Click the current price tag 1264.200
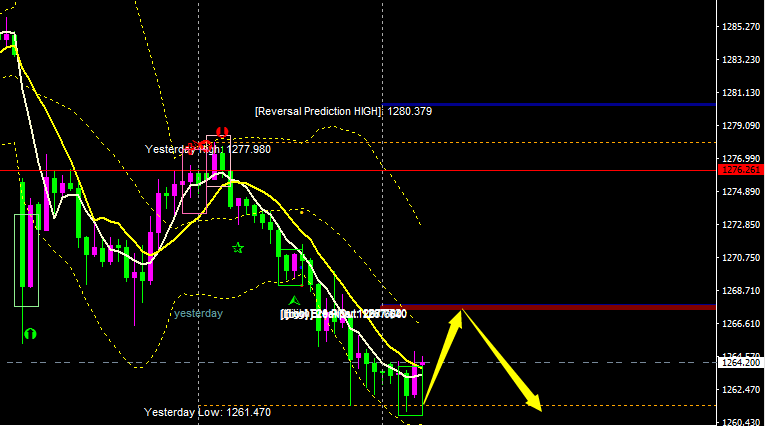Screen dimensions: 766x426 741,362
